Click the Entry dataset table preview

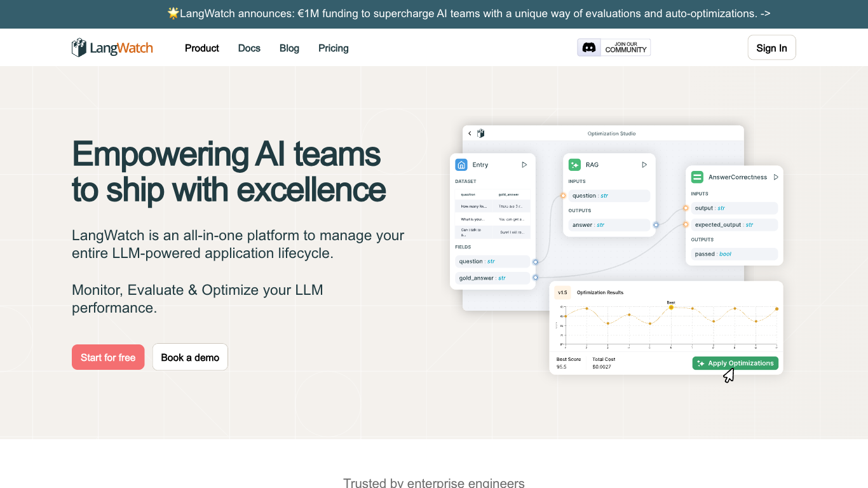click(x=492, y=213)
